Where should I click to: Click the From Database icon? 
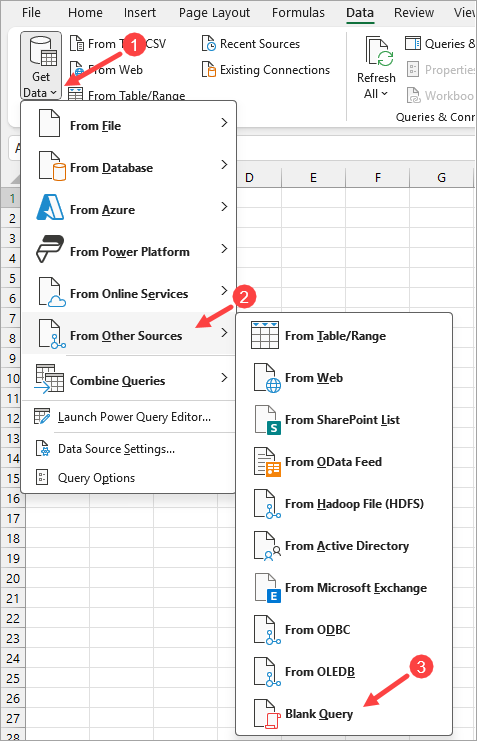[52, 165]
